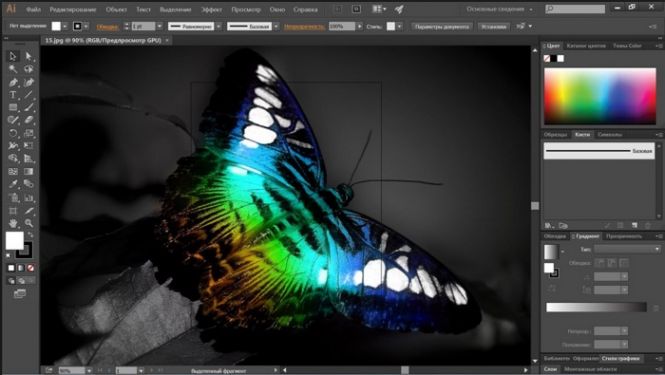Click the Установки button
665x375 pixels.
(x=494, y=27)
